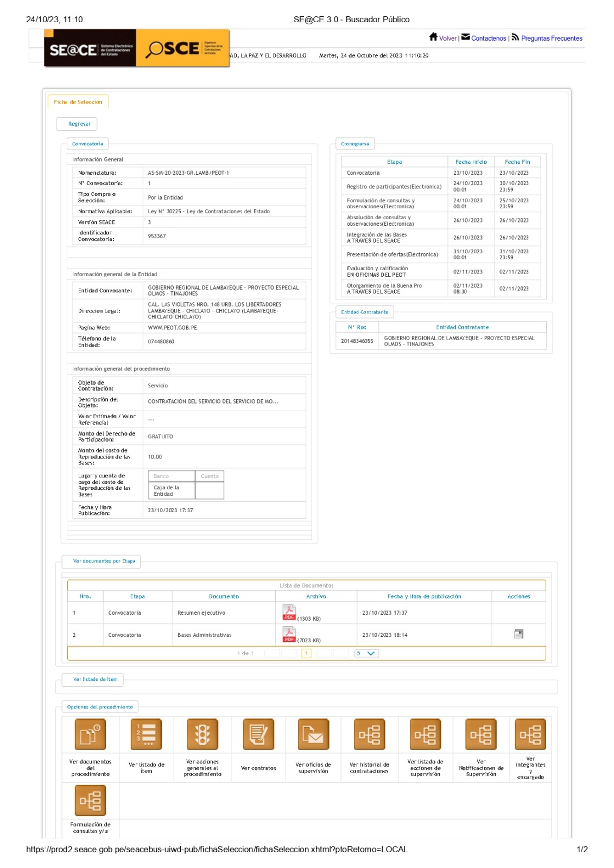Click the web page value WWW.PEOT.GOB.PE

pos(173,328)
